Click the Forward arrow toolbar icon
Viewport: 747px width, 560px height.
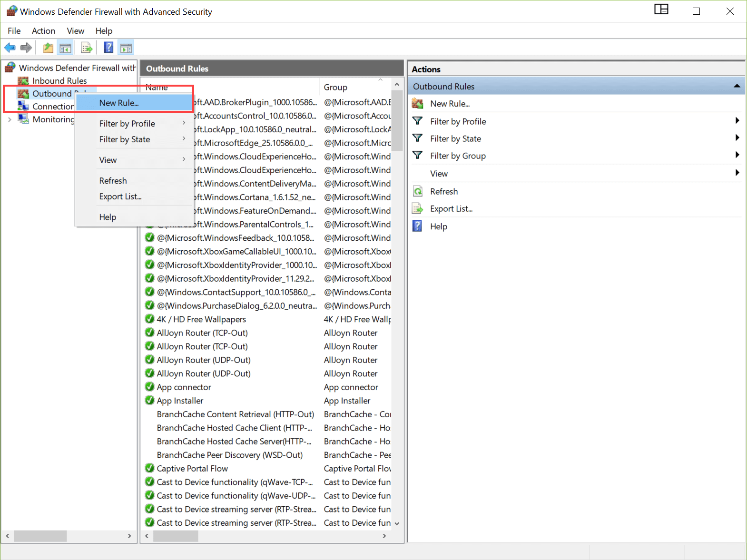tap(26, 48)
